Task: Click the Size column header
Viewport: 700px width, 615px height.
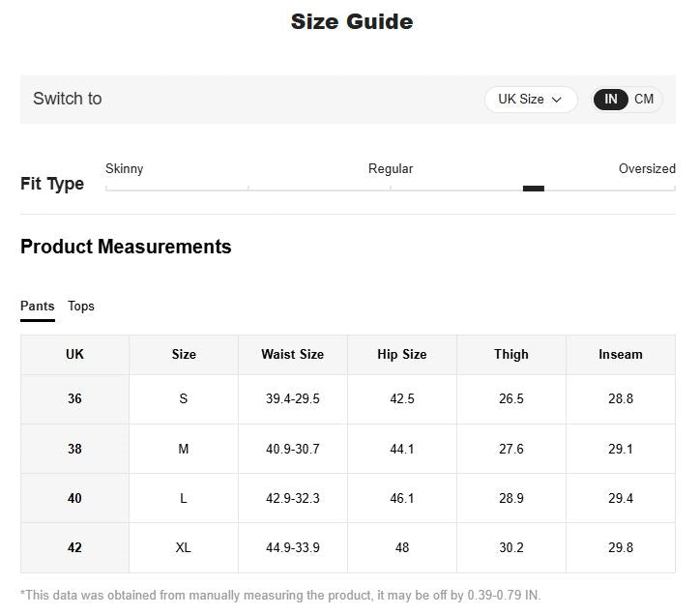Action: [x=184, y=355]
